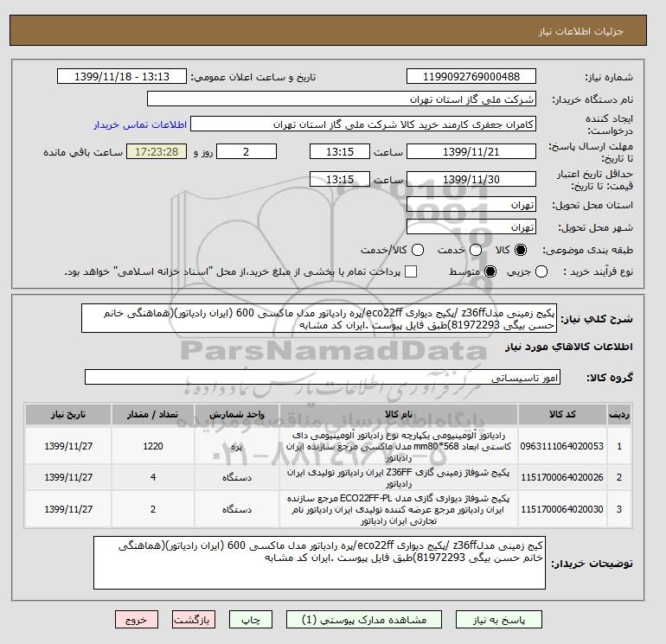Viewport: 666px width, 644px height.
Task: Click the delivery province field تهران
Action: (x=471, y=205)
